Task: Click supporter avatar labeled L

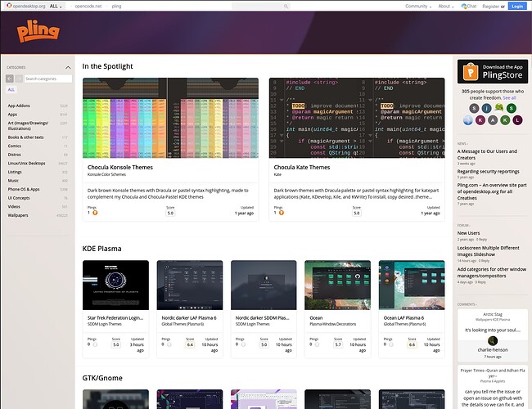Action: point(517,120)
